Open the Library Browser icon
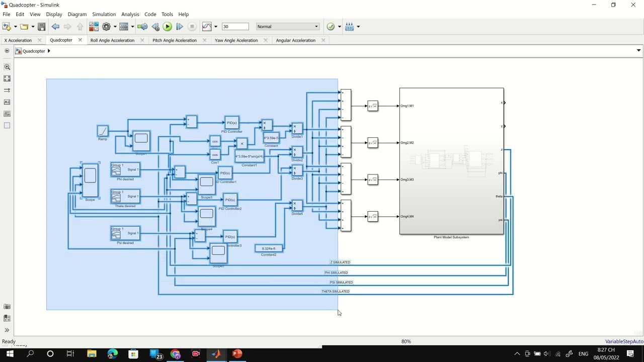 [94, 27]
